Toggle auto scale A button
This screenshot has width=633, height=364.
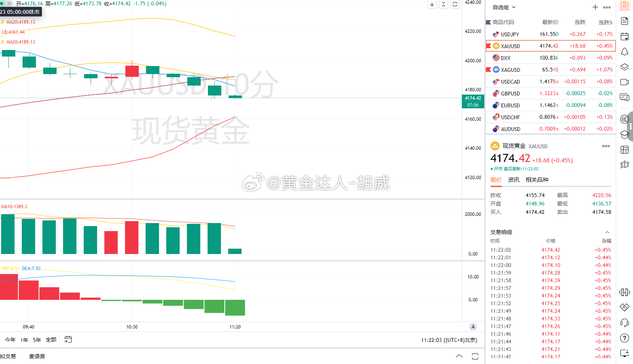tap(473, 327)
